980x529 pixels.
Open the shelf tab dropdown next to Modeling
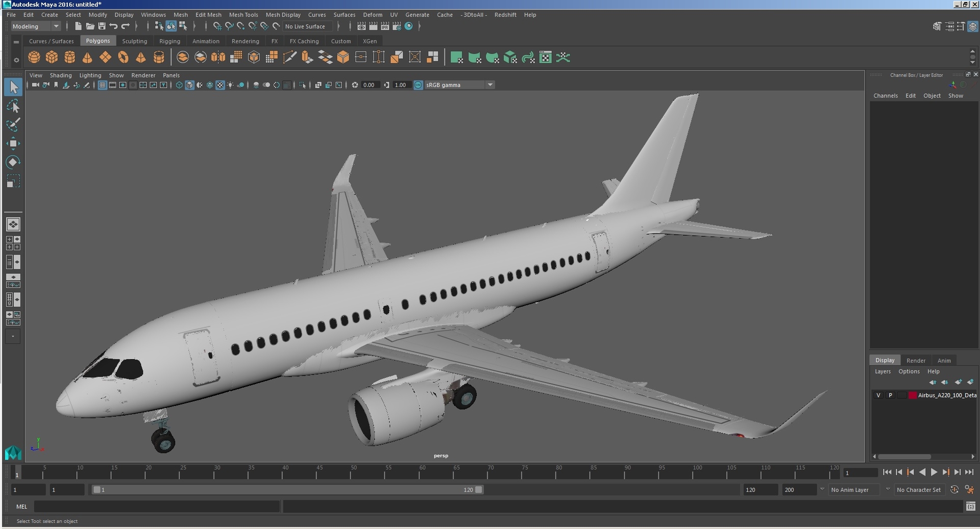click(x=56, y=26)
